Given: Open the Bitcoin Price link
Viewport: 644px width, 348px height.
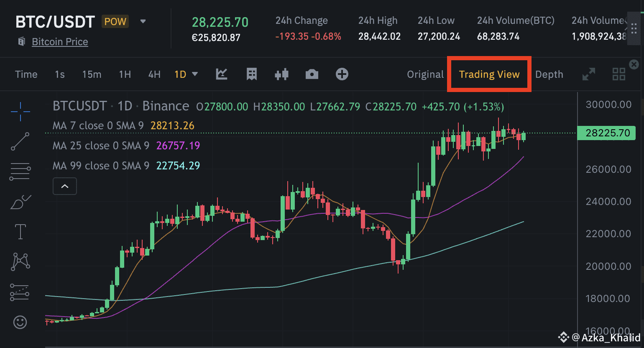Looking at the screenshot, I should pos(60,42).
